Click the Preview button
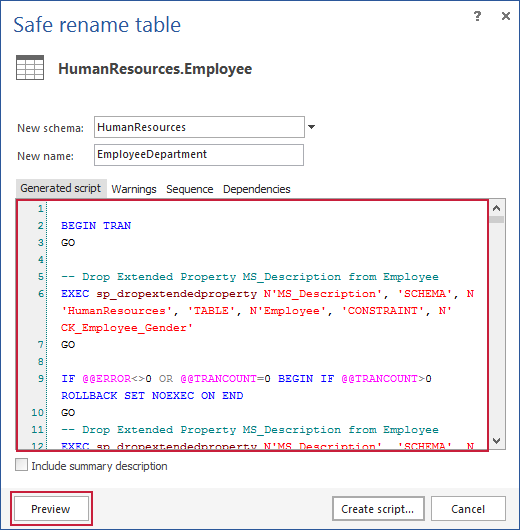Screen dimensions: 520x530 51,508
